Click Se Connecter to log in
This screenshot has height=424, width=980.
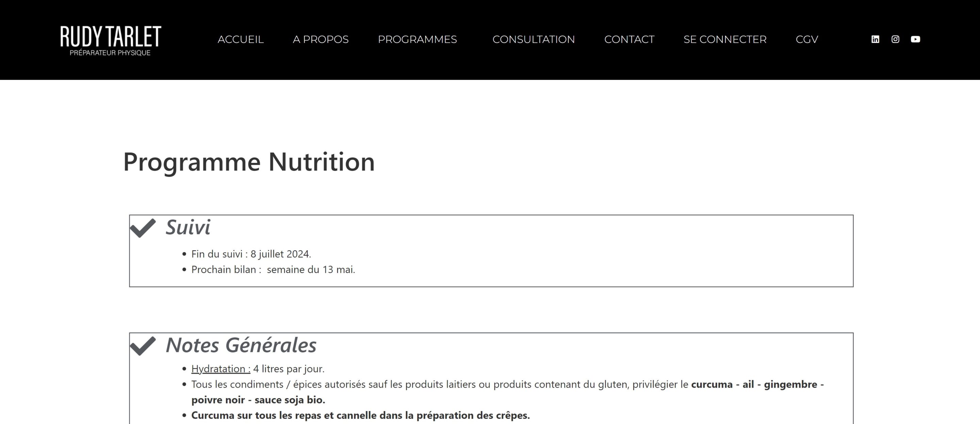click(725, 39)
